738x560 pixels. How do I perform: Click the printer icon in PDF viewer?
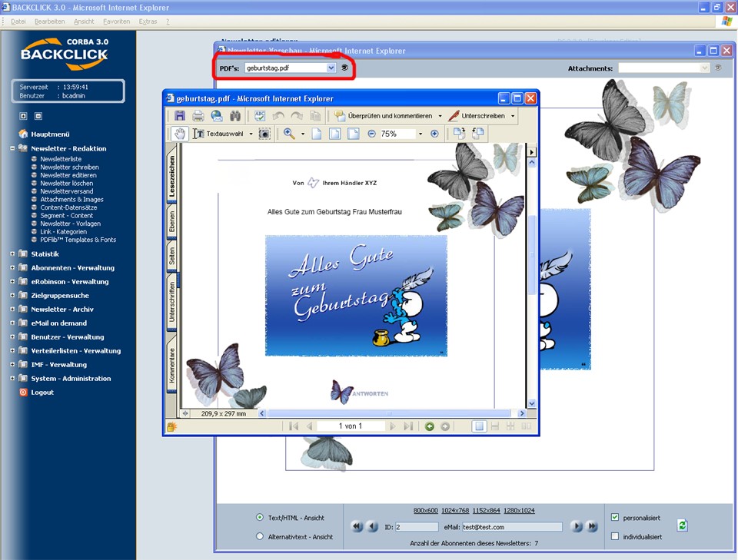click(x=198, y=116)
